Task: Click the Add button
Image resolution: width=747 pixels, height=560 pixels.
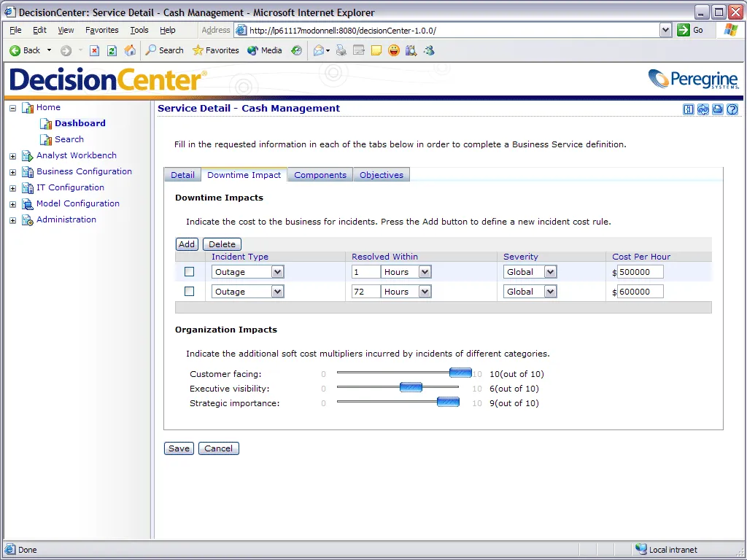Action: click(187, 244)
